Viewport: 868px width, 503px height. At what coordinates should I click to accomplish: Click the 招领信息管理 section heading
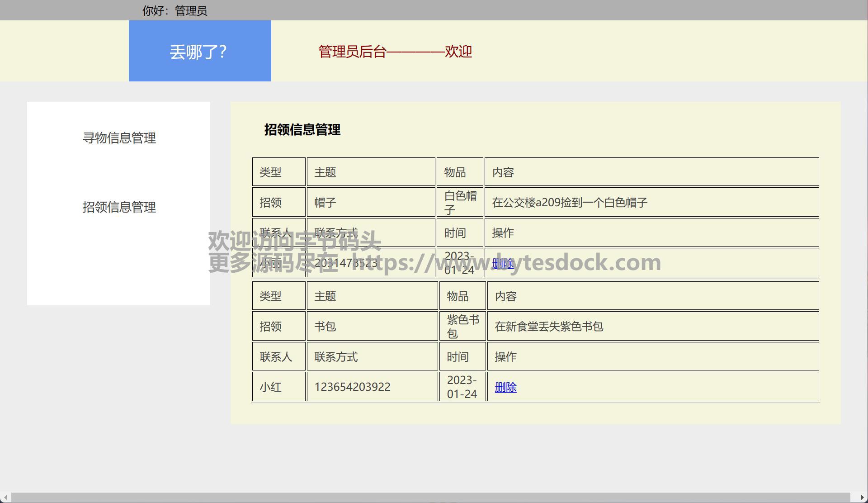point(302,130)
